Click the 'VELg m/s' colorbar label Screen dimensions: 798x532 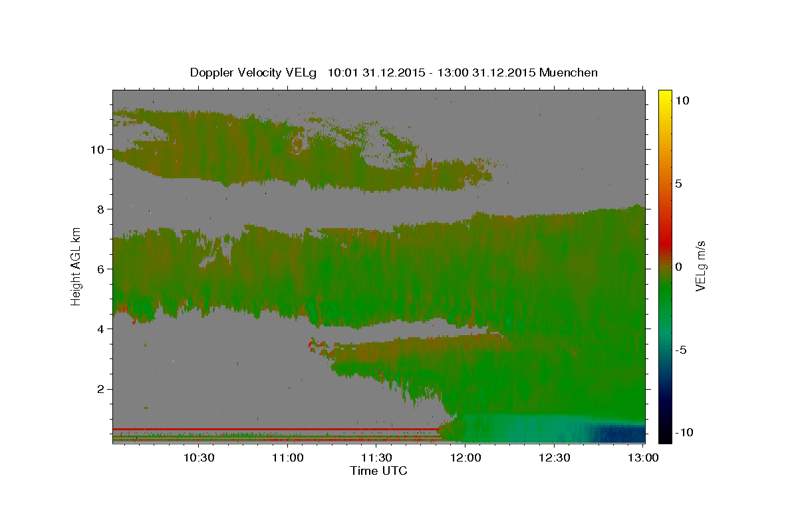tap(700, 267)
